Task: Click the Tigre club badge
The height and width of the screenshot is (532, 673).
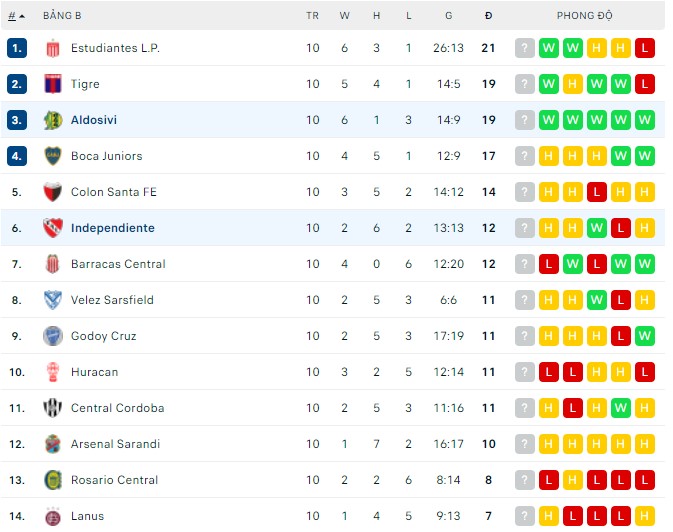Action: pos(53,84)
